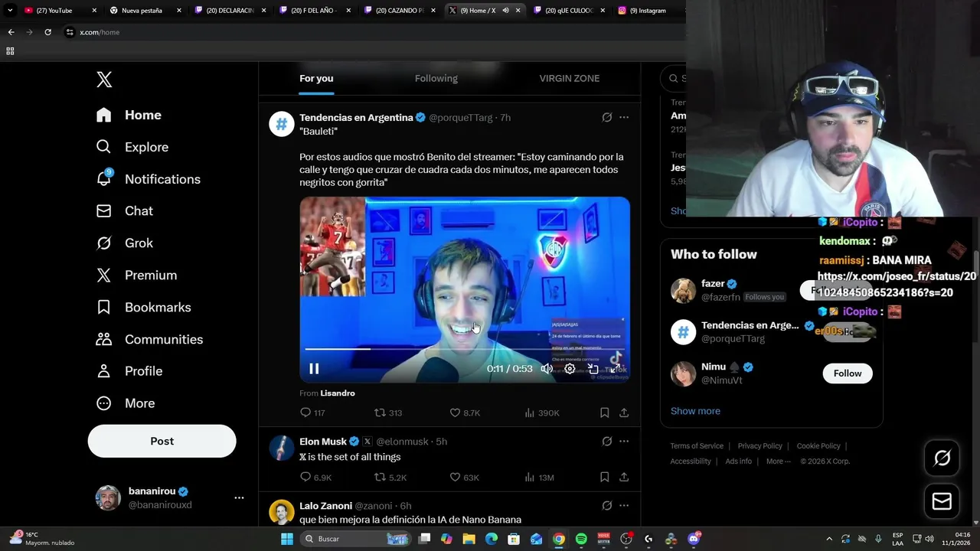Screen dimensions: 980x551
Task: Like the Elon Musk post
Action: 464,477
